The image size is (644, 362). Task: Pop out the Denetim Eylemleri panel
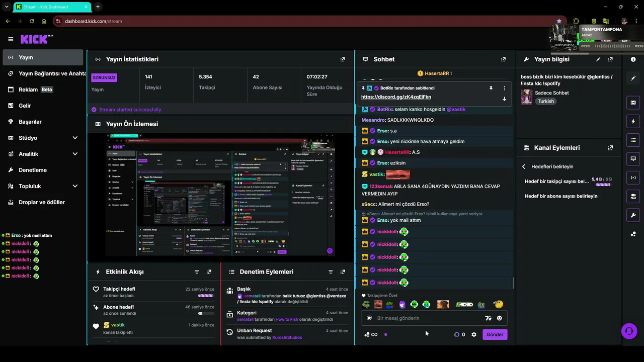pyautogui.click(x=343, y=272)
